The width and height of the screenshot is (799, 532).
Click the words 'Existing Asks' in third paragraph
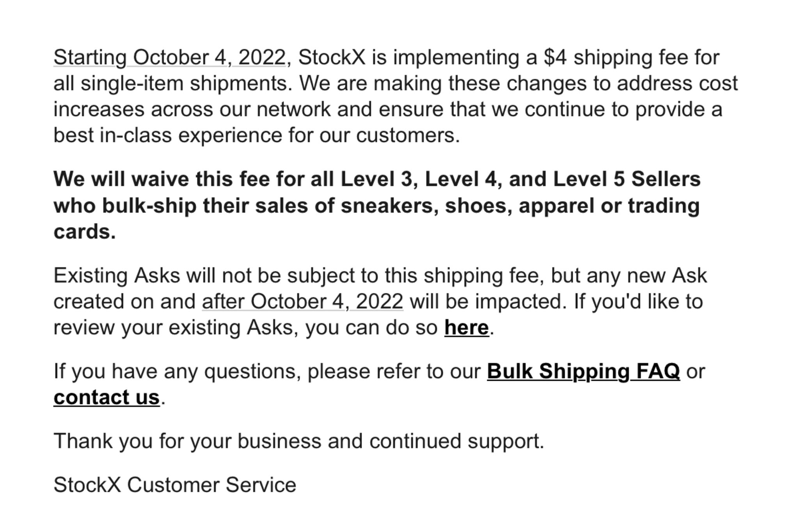tap(117, 275)
